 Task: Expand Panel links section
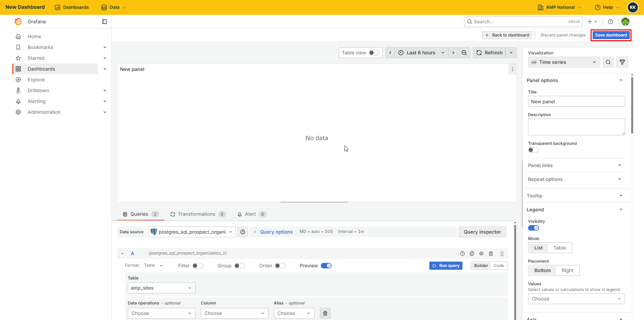(x=576, y=165)
